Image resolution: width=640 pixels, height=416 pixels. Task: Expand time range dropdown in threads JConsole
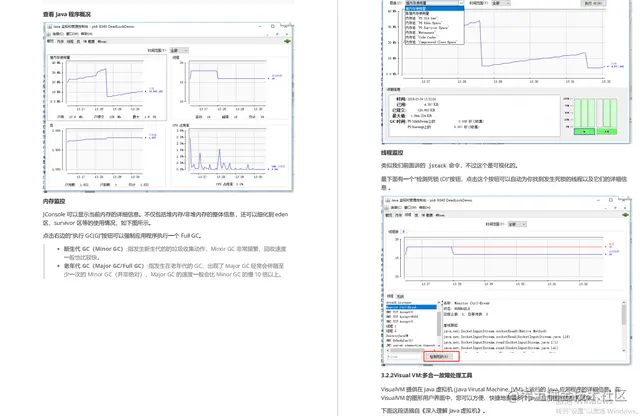(x=517, y=224)
